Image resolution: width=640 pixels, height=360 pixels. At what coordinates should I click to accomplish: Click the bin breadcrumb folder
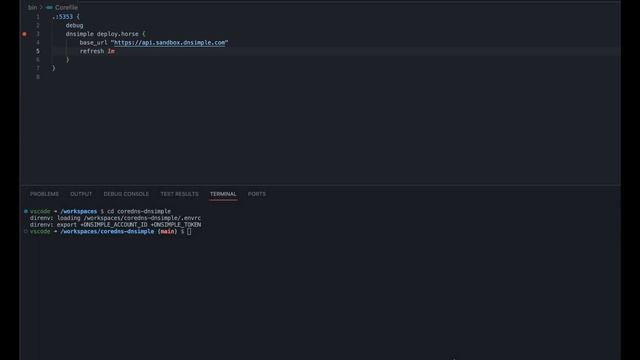tap(32, 7)
